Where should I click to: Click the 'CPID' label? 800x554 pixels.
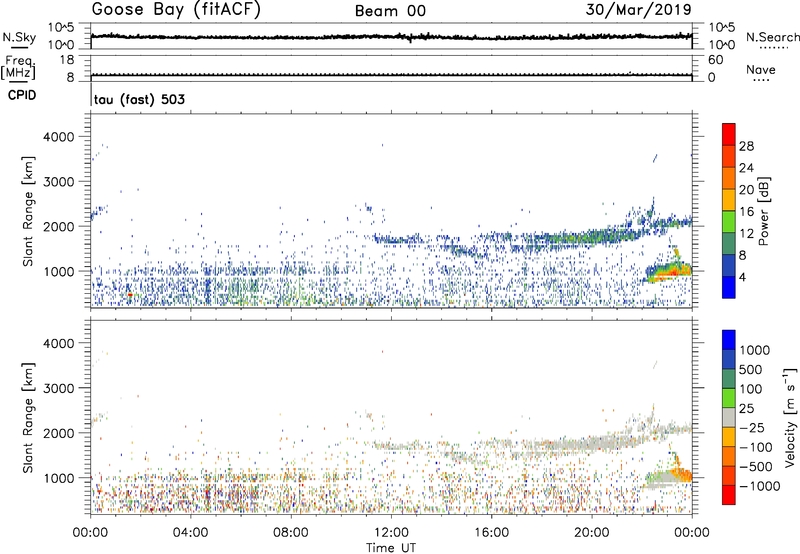[x=21, y=95]
